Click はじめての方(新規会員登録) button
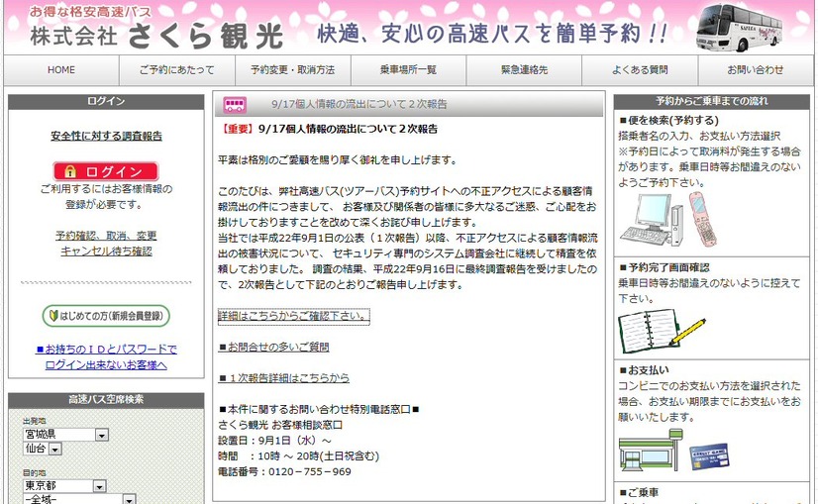This screenshot has width=818, height=504. pos(106,316)
